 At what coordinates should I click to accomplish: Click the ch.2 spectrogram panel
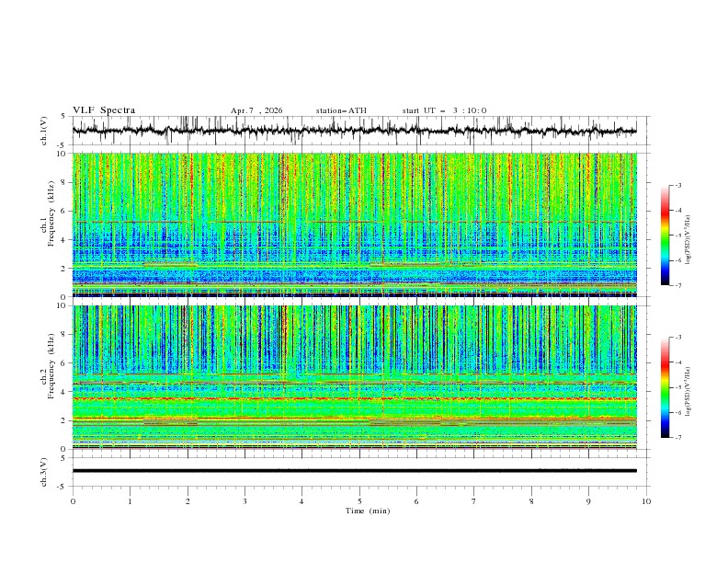tap(354, 377)
